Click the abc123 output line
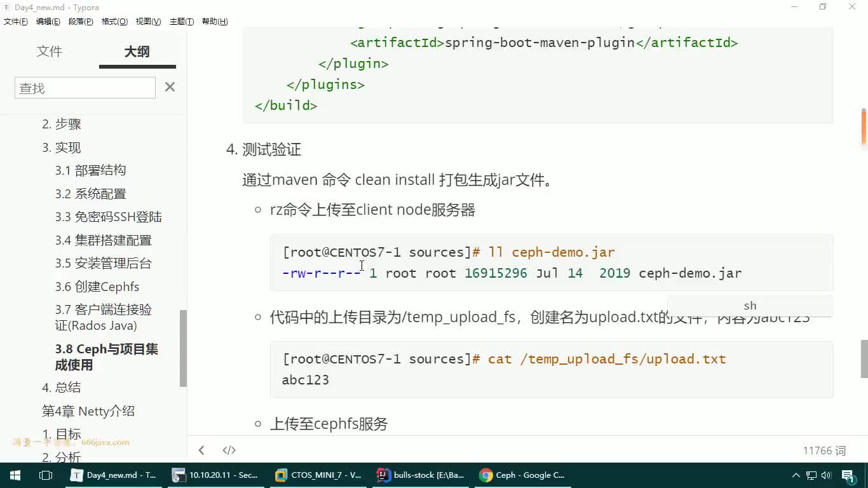868x488 pixels. pos(306,380)
